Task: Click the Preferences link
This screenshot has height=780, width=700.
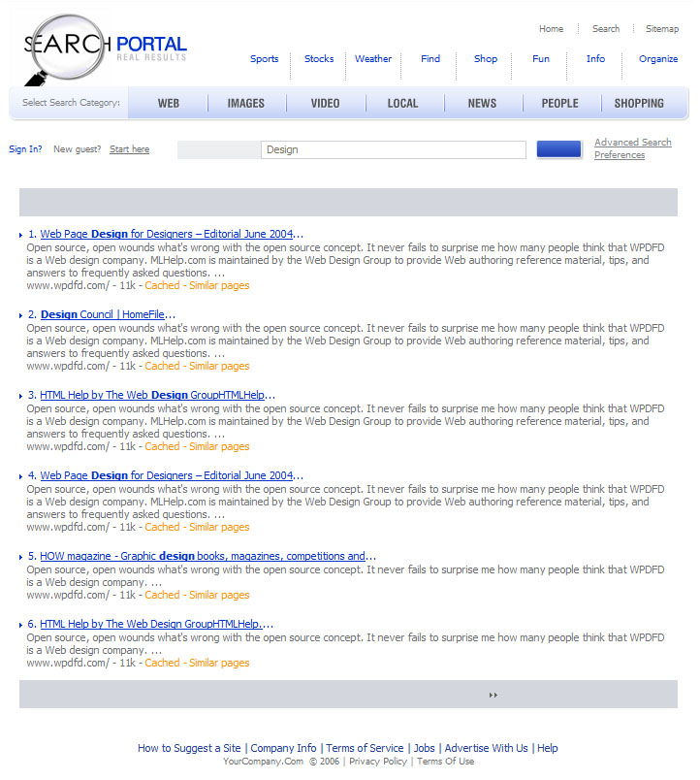Action: click(x=619, y=155)
